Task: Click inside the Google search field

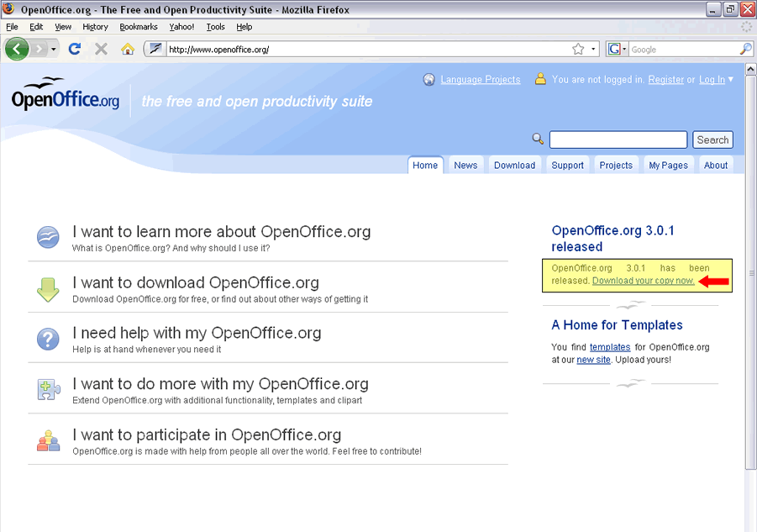Action: coord(684,50)
